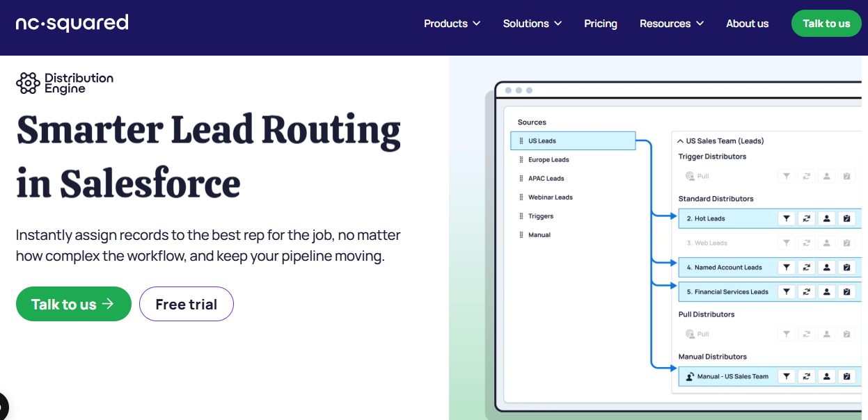Open the About us page

tap(748, 24)
